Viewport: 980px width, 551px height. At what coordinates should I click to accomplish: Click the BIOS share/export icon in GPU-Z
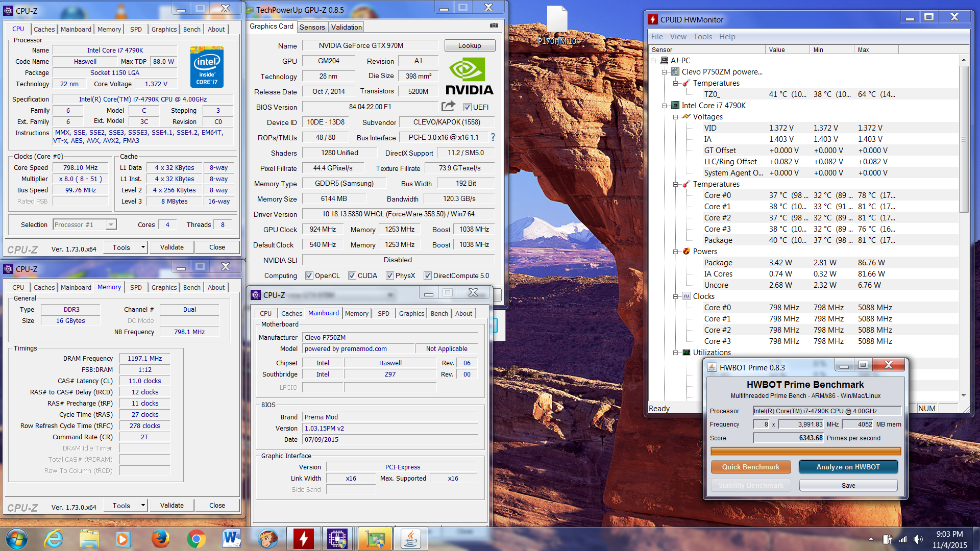pyautogui.click(x=448, y=106)
